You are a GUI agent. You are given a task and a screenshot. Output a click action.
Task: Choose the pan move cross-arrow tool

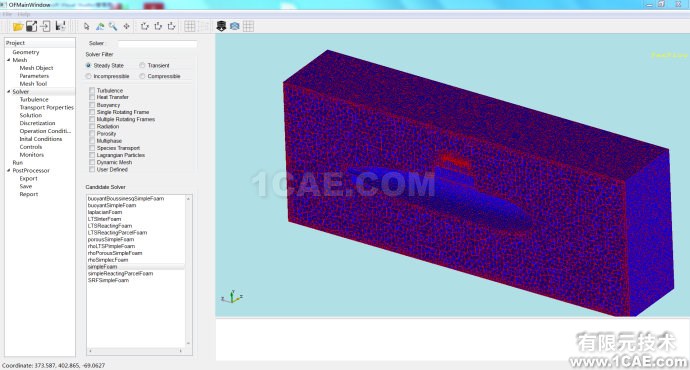(x=126, y=26)
